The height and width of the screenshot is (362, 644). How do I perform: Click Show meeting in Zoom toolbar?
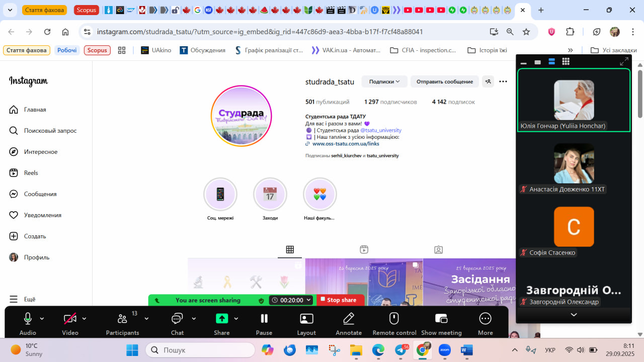tap(441, 323)
